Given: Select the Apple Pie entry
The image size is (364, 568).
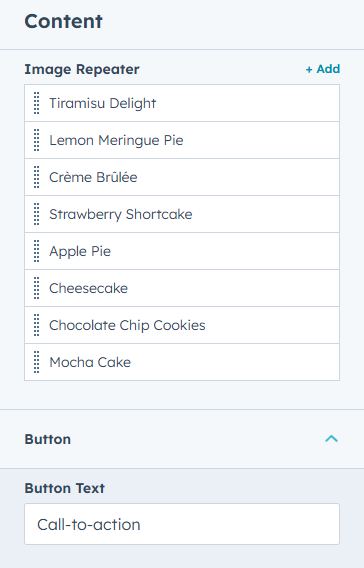Looking at the screenshot, I should click(x=182, y=251).
